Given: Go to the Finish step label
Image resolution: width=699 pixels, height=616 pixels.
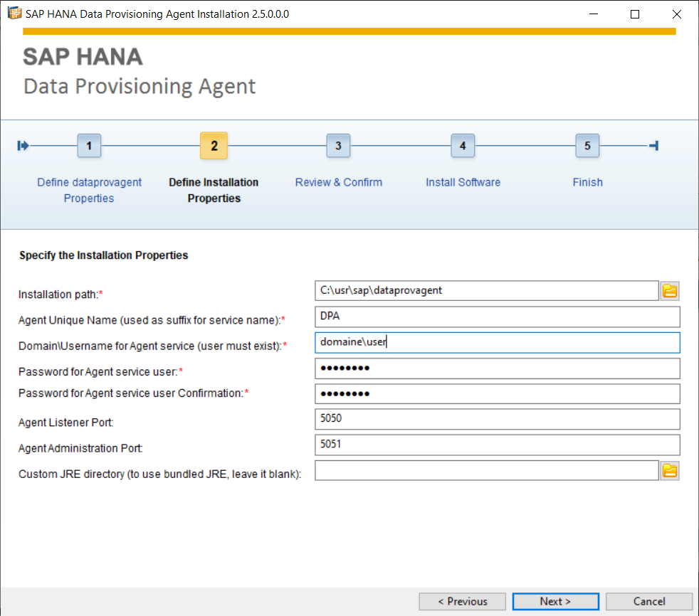Looking at the screenshot, I should coord(587,182).
